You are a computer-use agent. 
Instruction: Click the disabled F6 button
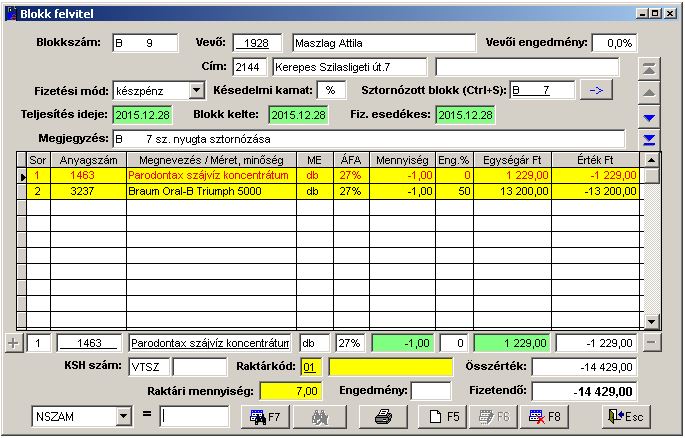[494, 417]
